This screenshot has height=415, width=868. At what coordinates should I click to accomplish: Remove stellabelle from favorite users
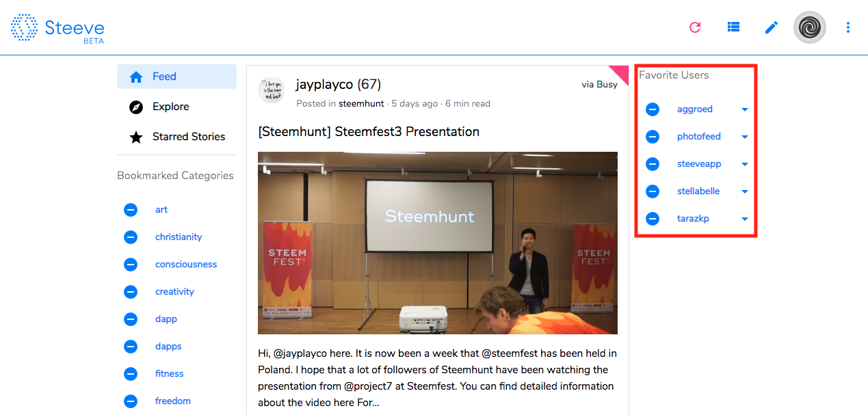pos(653,191)
